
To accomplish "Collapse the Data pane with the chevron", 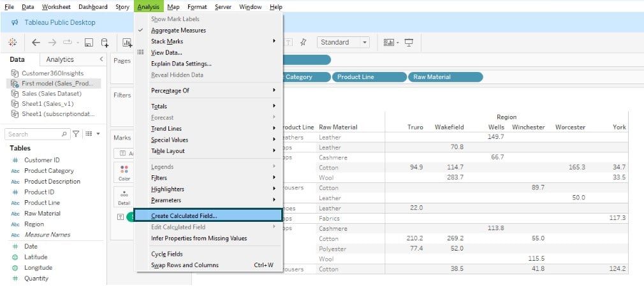I will click(x=101, y=59).
